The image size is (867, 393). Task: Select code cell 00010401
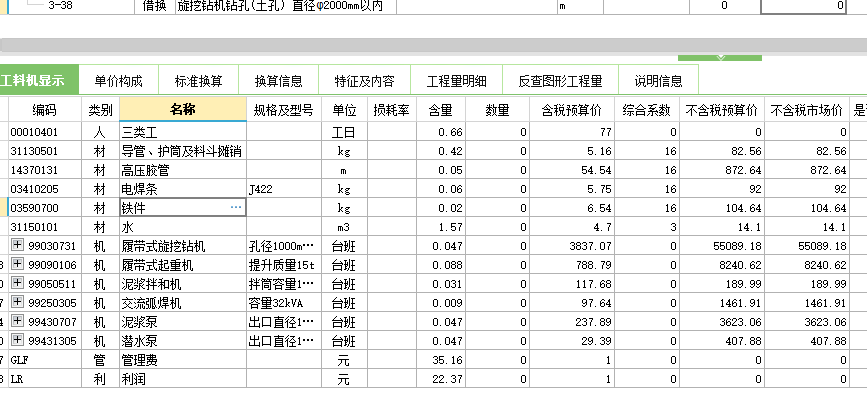tap(45, 132)
